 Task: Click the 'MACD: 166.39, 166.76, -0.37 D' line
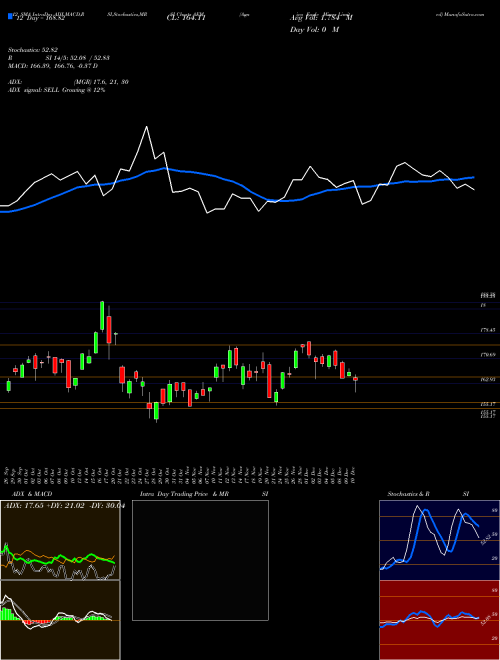pyautogui.click(x=53, y=66)
